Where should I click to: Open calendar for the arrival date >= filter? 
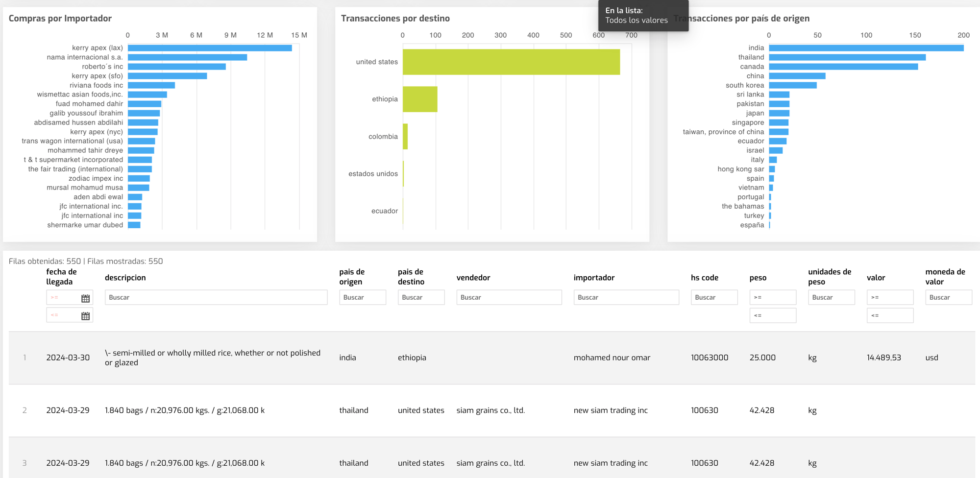[x=85, y=298]
